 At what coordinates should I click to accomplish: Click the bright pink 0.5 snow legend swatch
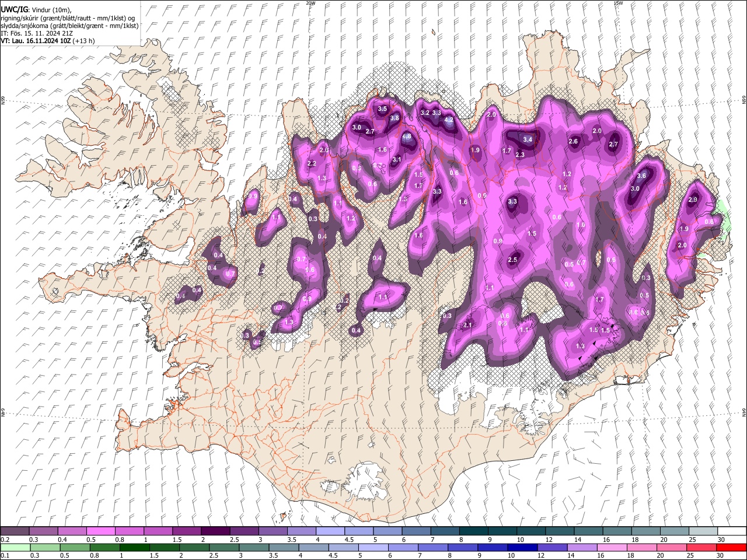click(100, 531)
